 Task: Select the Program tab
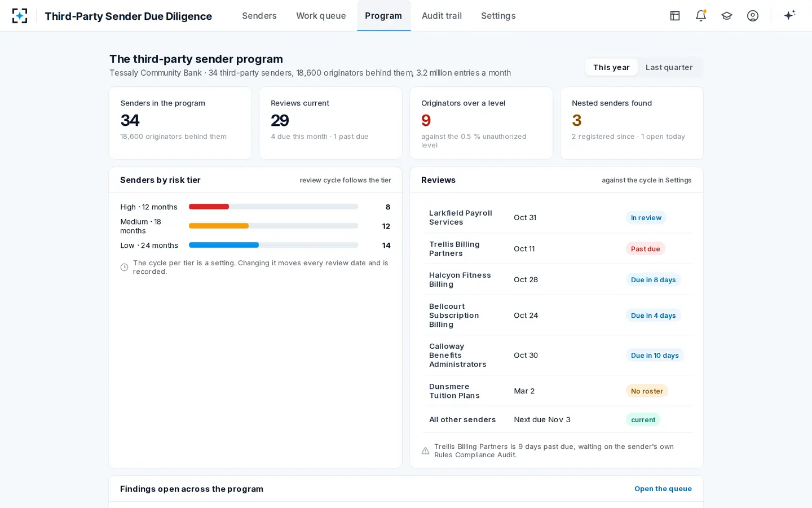tap(383, 16)
